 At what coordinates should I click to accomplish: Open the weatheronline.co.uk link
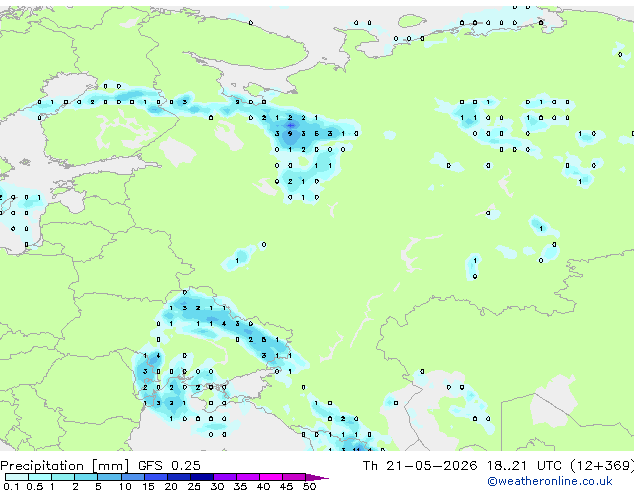tap(550, 481)
